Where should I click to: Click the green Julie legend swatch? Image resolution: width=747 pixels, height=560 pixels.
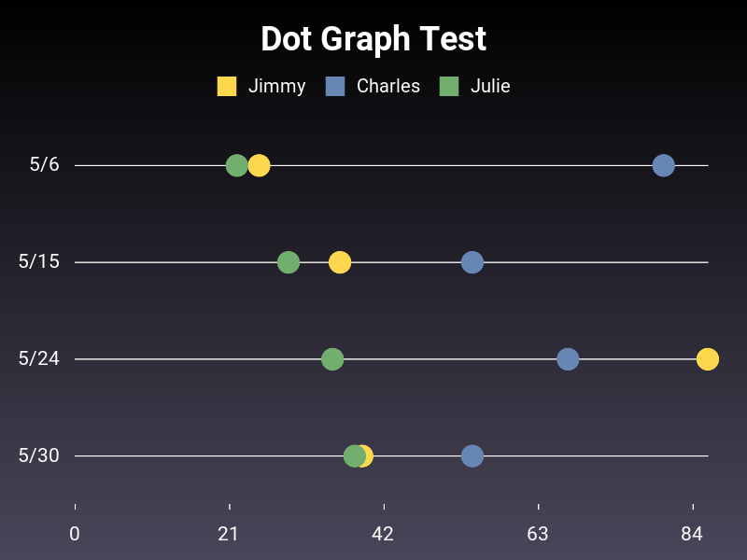click(x=449, y=86)
